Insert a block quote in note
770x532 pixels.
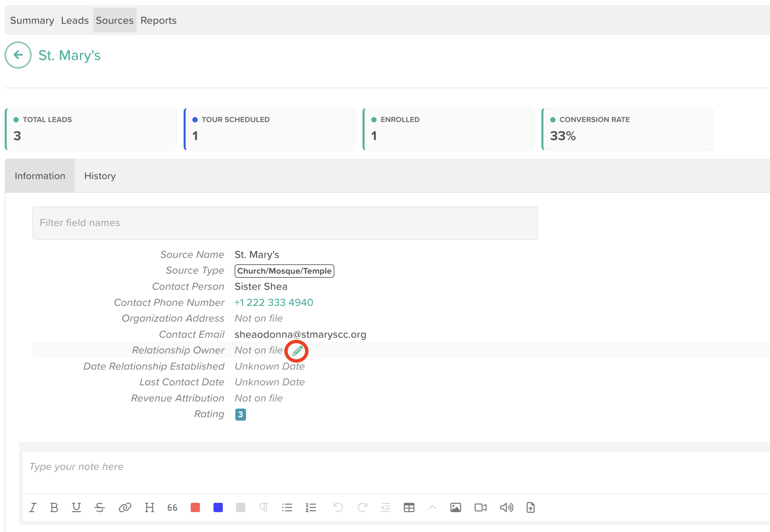(x=173, y=508)
